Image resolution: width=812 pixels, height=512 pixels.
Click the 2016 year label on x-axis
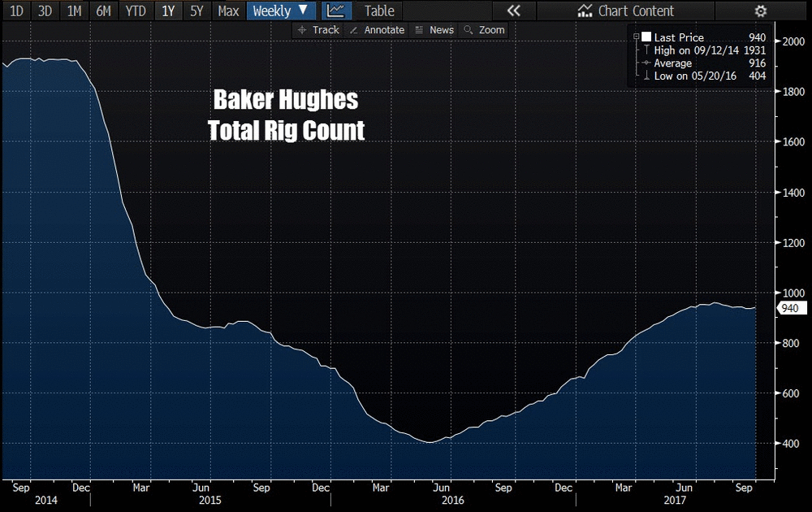(452, 500)
